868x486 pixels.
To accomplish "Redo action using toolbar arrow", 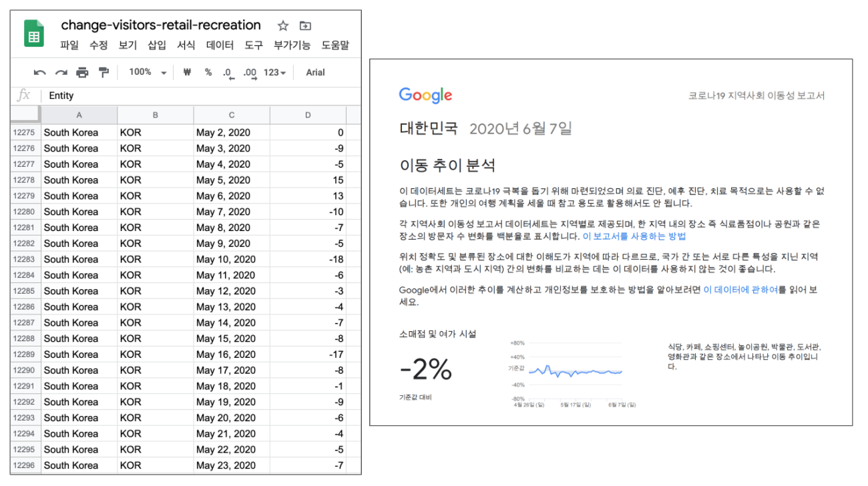I will tap(61, 73).
